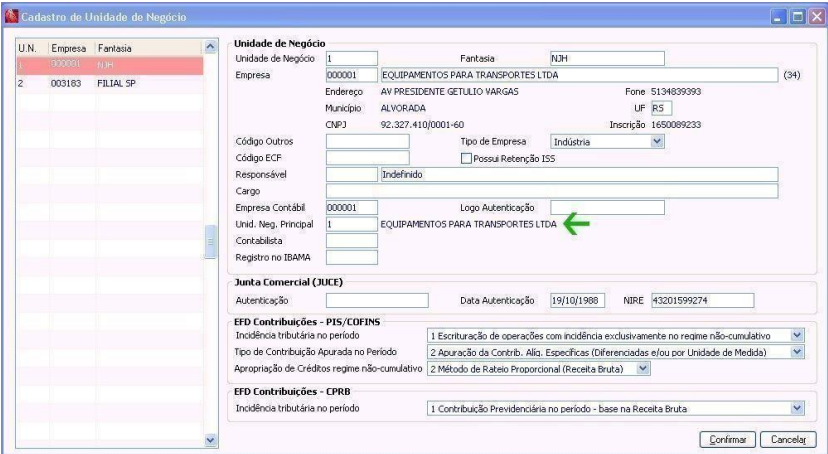The image size is (828, 454).
Task: Click the Empresa code field 000001
Action: 352,75
